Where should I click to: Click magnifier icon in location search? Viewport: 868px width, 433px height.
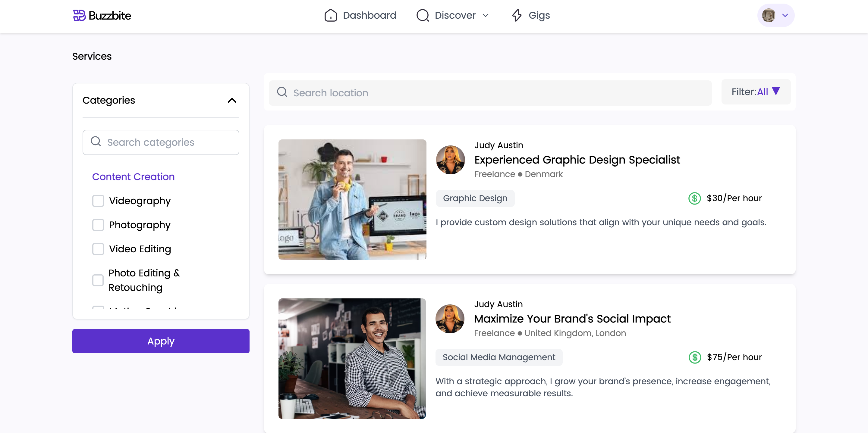click(282, 92)
